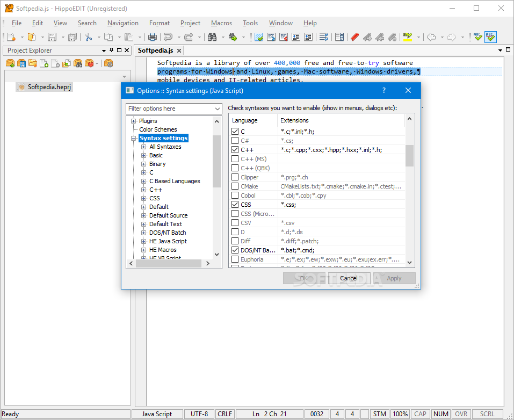The height and width of the screenshot is (420, 514).
Task: Check the Euphoria language checkbox
Action: point(235,259)
